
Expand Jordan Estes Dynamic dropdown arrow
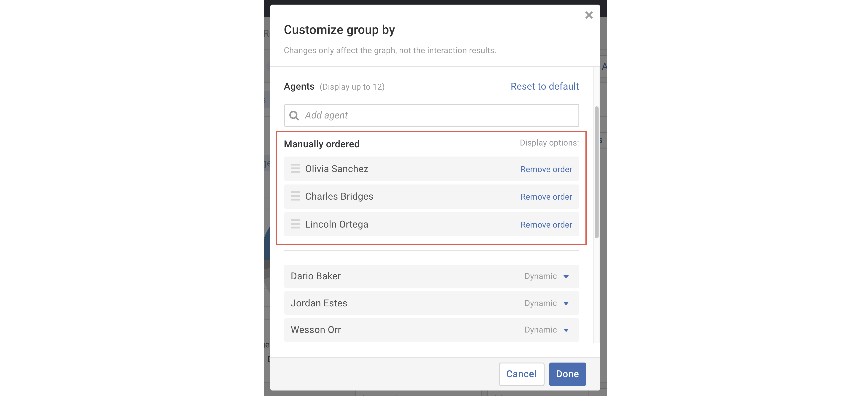[x=566, y=304]
